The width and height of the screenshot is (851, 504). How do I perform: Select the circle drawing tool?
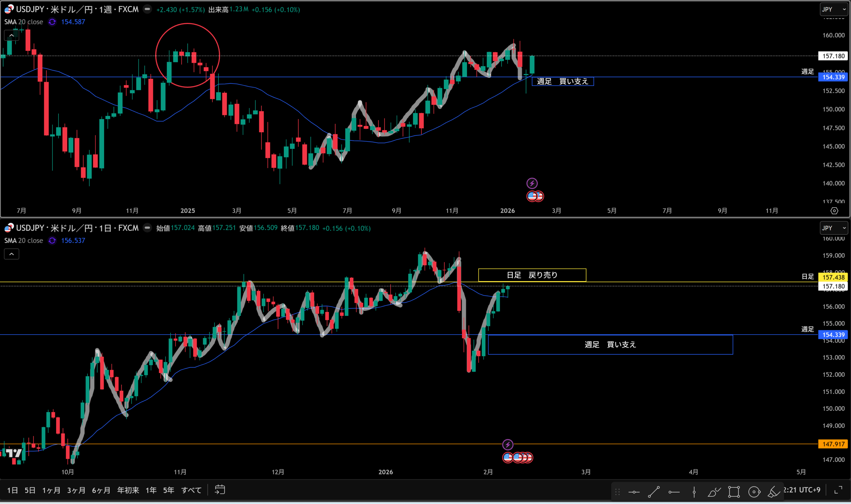(x=754, y=491)
